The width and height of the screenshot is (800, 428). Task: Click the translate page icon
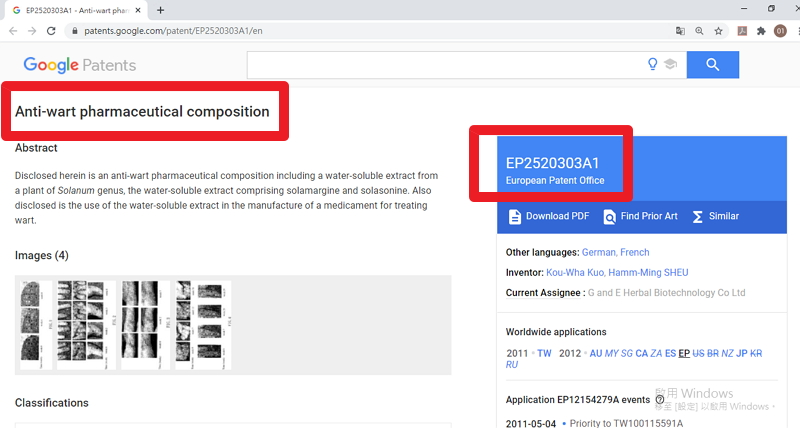[x=680, y=31]
